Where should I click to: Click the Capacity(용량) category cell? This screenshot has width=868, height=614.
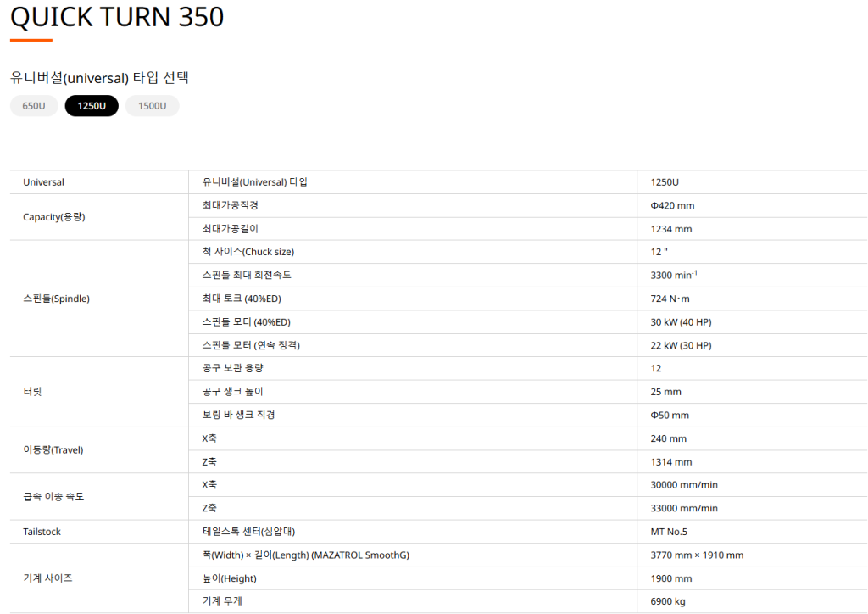tap(54, 217)
